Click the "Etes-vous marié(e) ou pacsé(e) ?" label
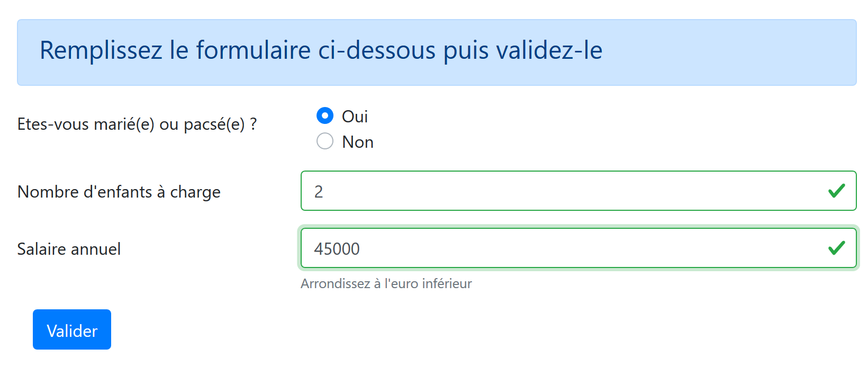Viewport: 868px width, 375px height. [137, 124]
